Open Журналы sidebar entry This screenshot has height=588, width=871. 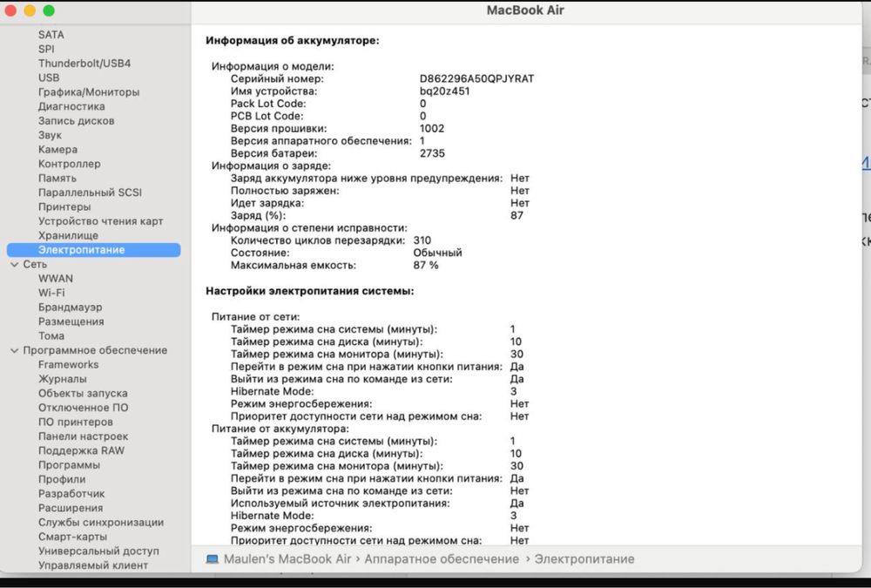[x=62, y=379]
